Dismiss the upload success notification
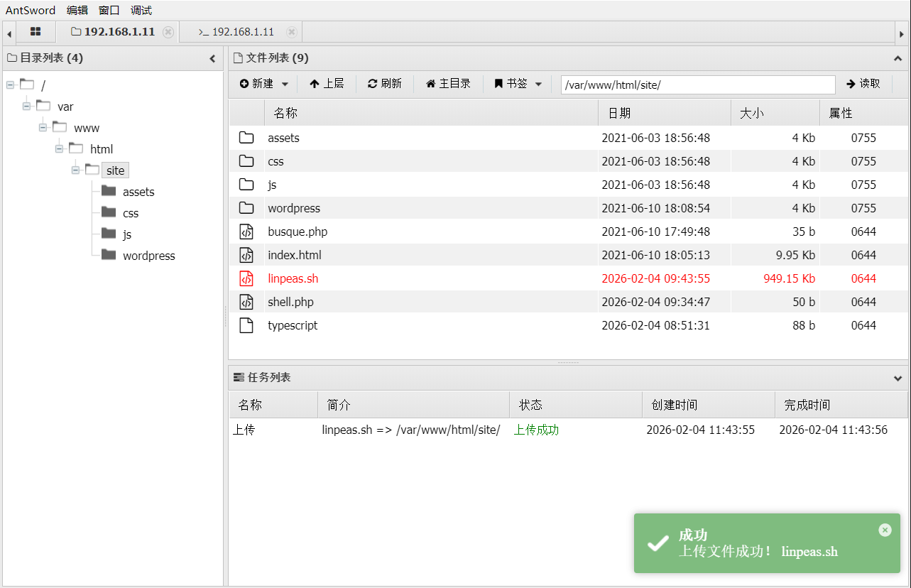This screenshot has width=911, height=588. pyautogui.click(x=885, y=530)
